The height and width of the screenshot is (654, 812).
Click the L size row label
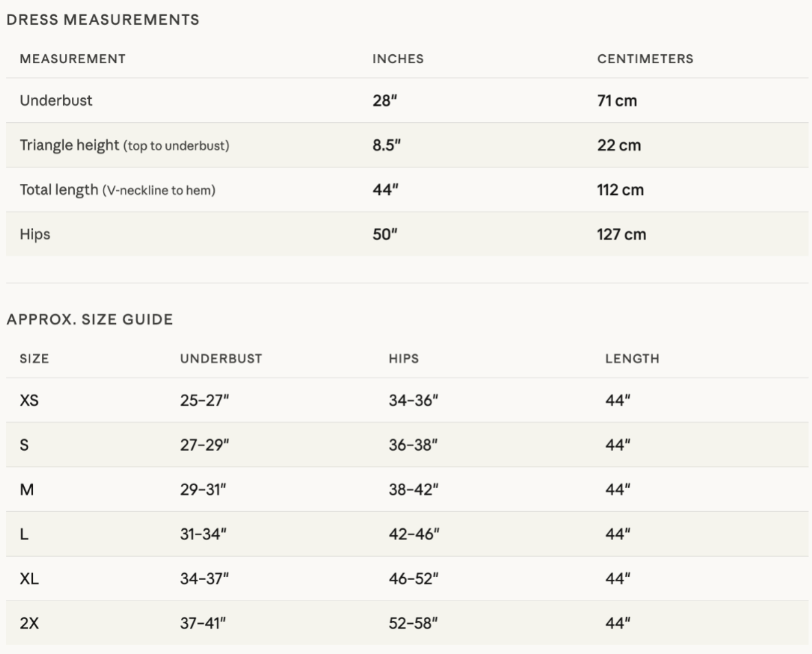[x=24, y=535]
